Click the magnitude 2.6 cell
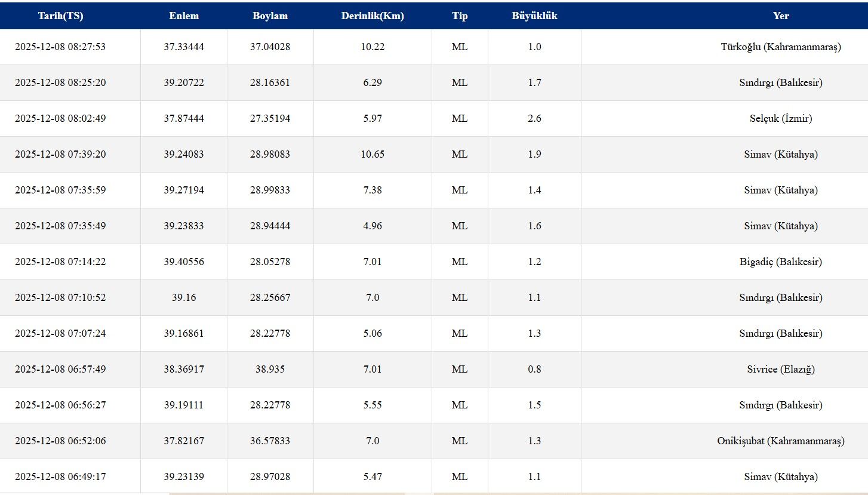868x495 pixels. pyautogui.click(x=534, y=118)
